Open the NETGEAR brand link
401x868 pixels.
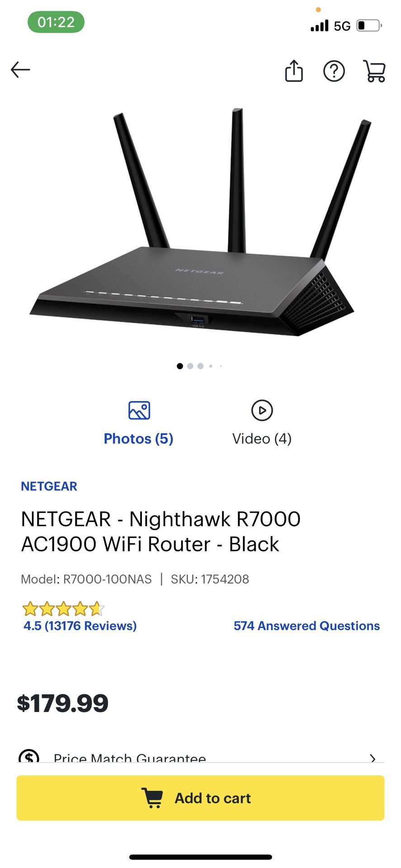click(x=49, y=486)
